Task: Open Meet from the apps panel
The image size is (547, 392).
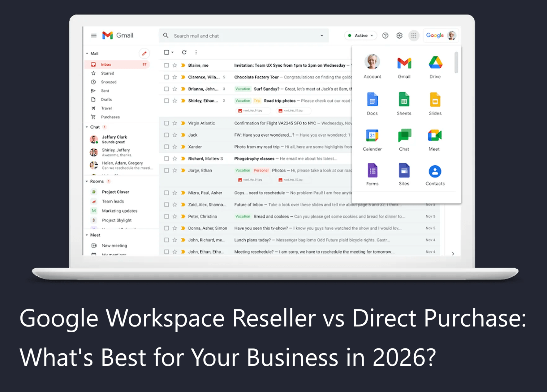Action: [434, 140]
